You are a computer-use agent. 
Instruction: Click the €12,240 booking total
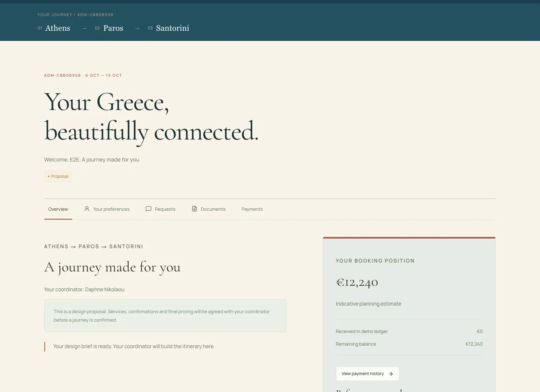(357, 282)
